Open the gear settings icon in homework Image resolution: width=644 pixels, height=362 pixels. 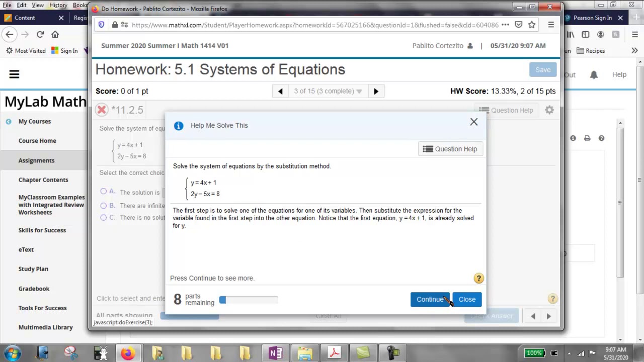point(549,110)
